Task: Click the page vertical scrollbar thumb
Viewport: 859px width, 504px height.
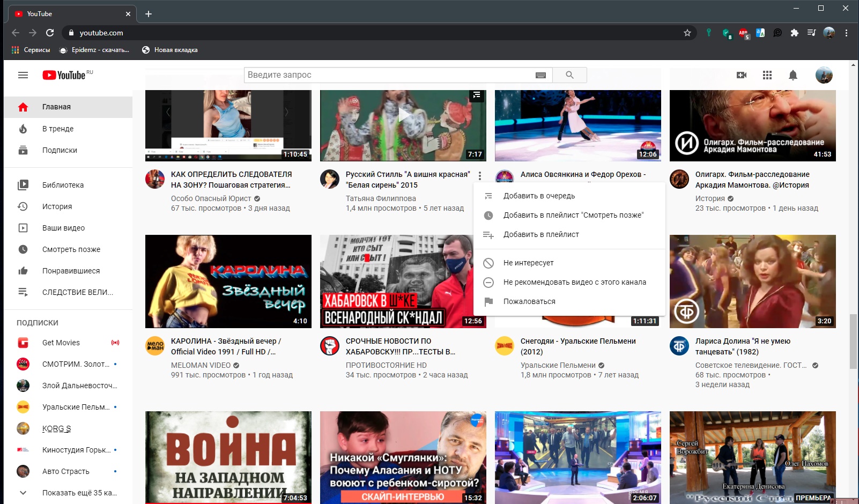Action: [x=853, y=342]
